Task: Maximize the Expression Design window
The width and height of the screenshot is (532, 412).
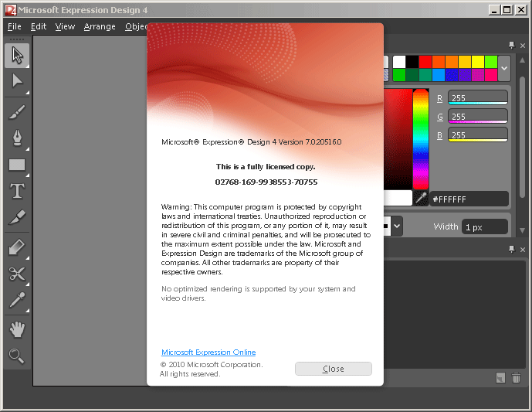Action: pos(507,10)
